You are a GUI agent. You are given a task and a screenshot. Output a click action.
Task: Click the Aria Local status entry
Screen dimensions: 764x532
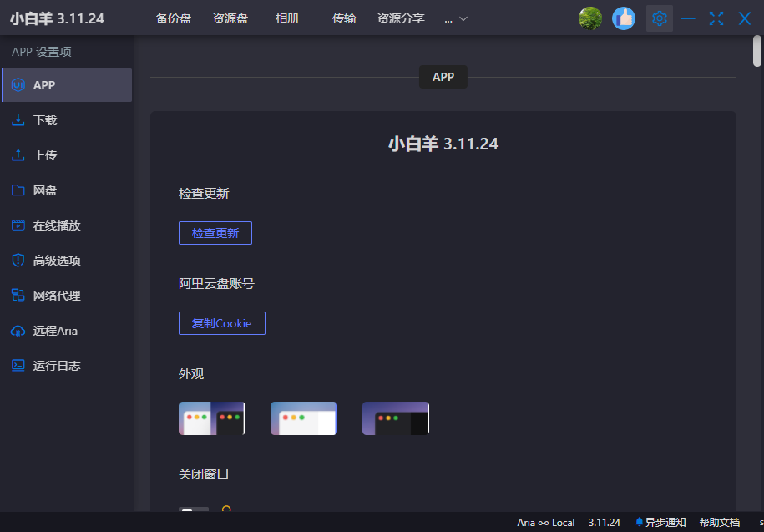pos(546,522)
